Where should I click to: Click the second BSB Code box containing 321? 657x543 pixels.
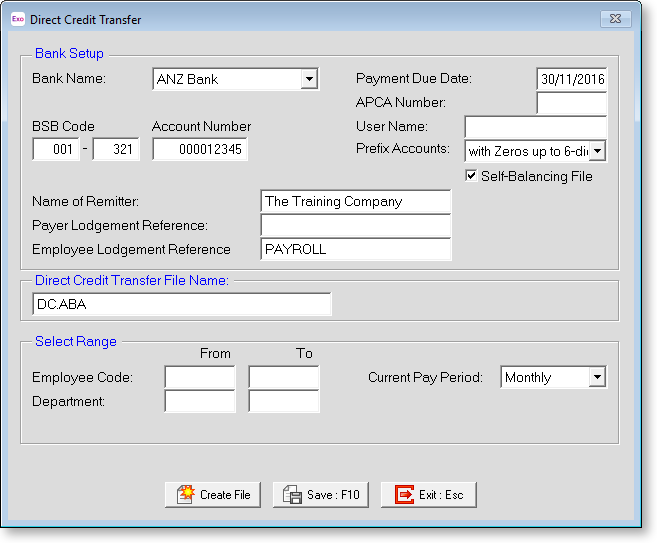pyautogui.click(x=116, y=149)
